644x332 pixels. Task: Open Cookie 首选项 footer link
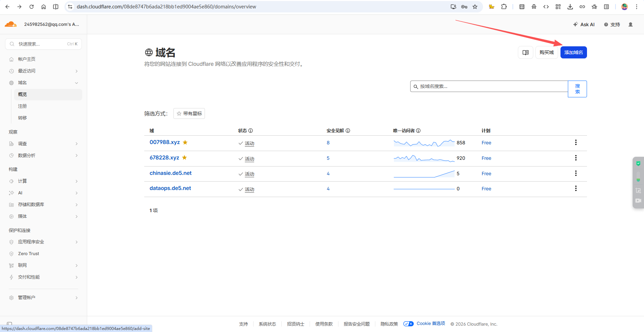pos(431,324)
